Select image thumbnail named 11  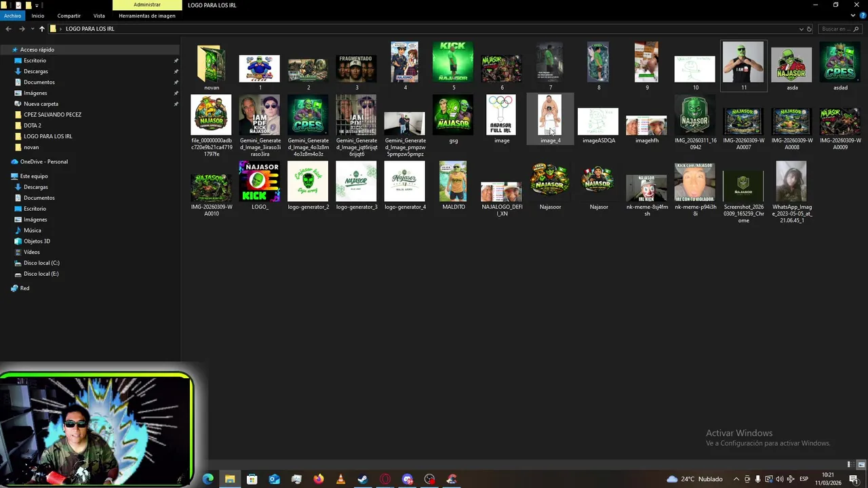coord(743,62)
